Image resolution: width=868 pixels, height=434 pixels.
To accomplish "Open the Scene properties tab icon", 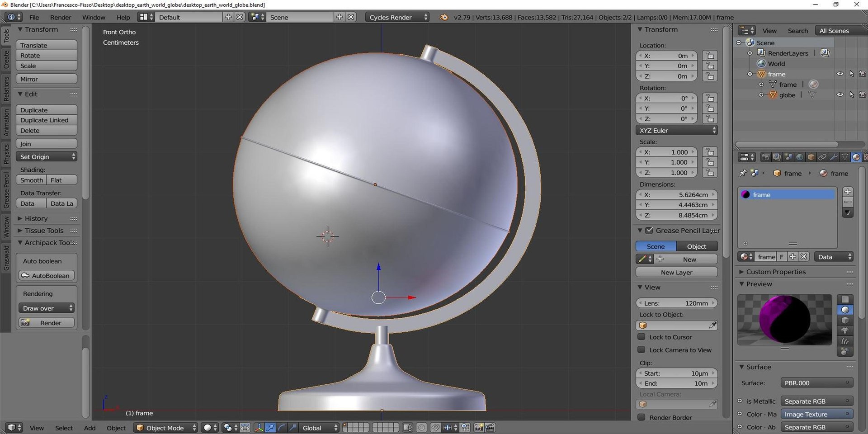I will (788, 157).
